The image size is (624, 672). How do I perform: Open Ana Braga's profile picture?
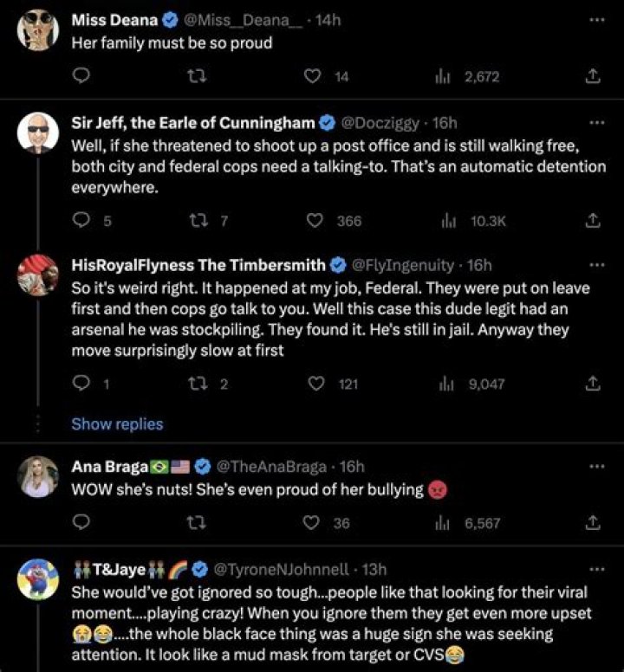(x=38, y=476)
